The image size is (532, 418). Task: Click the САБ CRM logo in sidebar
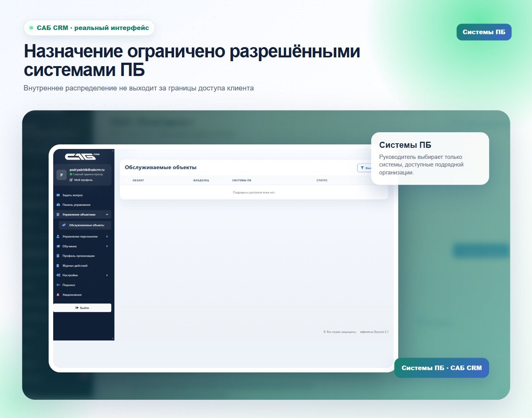(82, 156)
